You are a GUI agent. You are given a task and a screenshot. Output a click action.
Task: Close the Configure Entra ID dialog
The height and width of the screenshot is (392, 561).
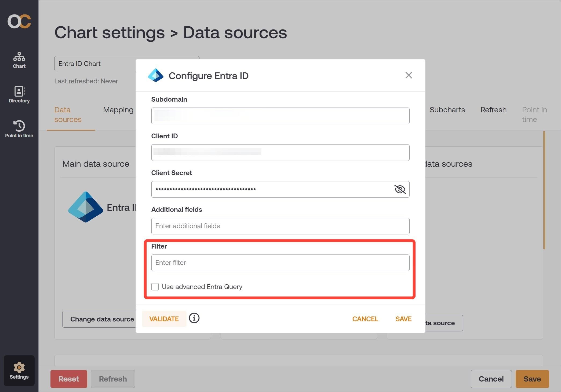(x=409, y=75)
